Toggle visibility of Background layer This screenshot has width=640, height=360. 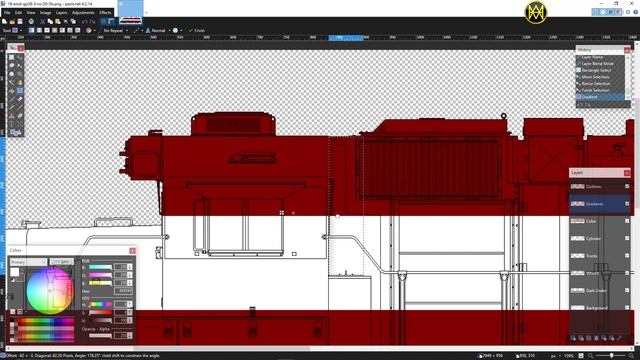627,308
